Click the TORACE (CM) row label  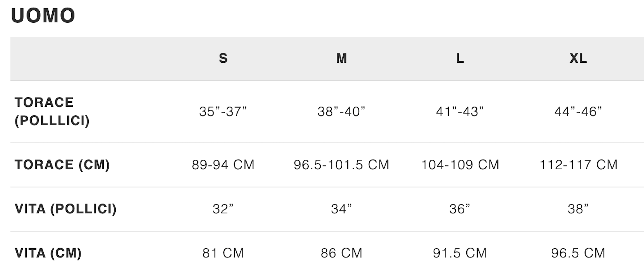click(62, 165)
